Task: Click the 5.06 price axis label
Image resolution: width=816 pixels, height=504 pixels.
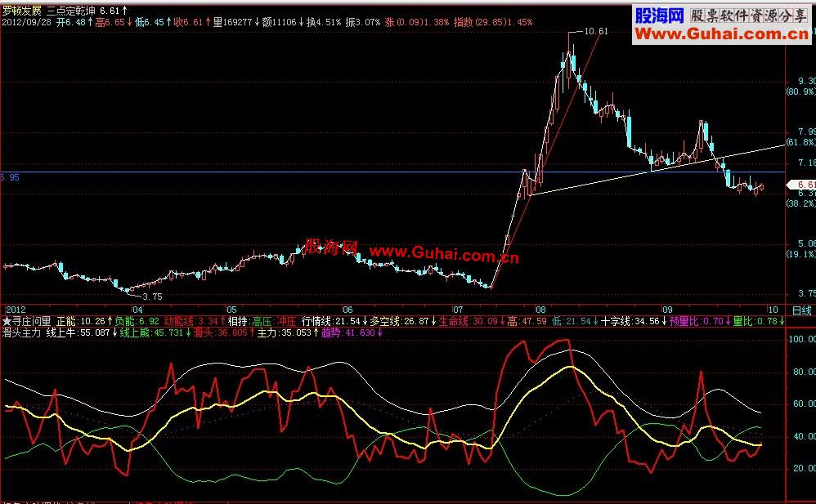Action: (x=807, y=244)
